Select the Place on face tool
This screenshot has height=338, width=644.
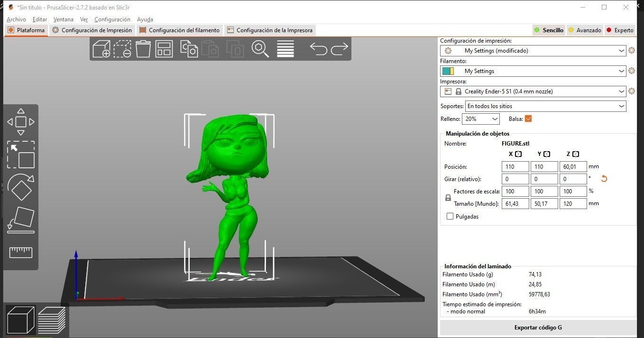coord(21,220)
